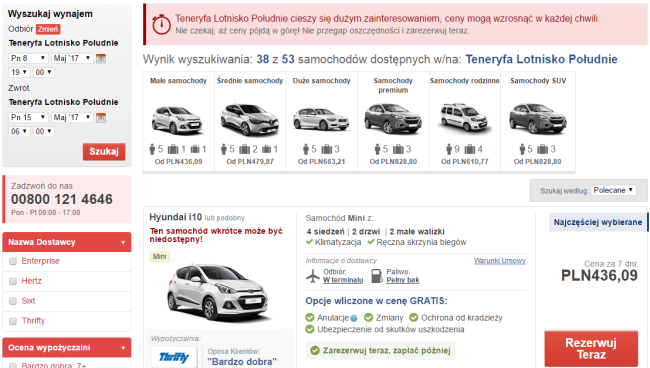
Task: Click the red Szukaj button
Action: click(x=104, y=152)
